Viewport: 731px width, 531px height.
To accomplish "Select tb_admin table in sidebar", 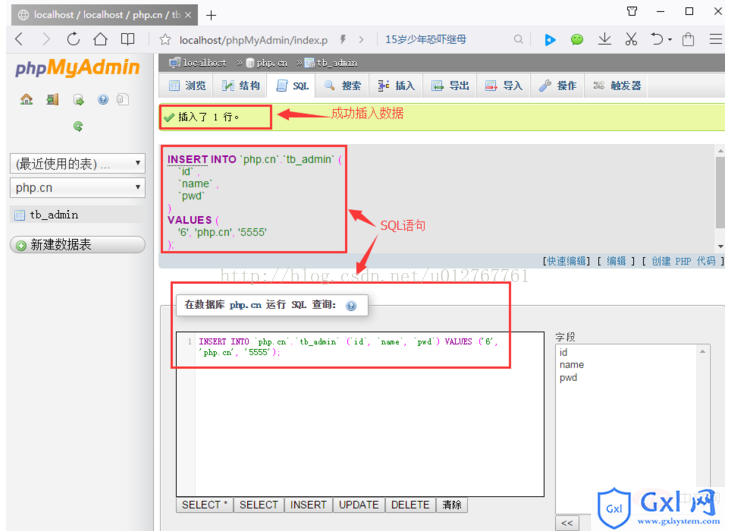I will click(54, 215).
